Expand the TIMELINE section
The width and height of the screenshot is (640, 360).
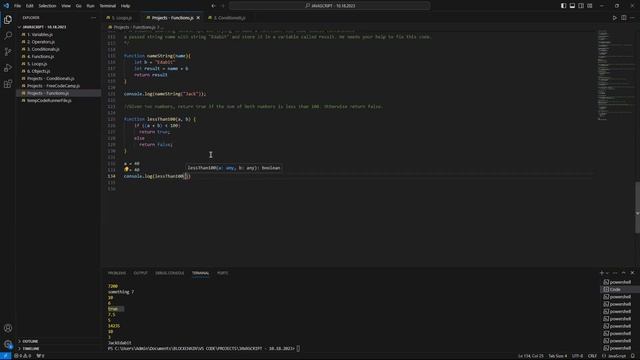pos(58,349)
